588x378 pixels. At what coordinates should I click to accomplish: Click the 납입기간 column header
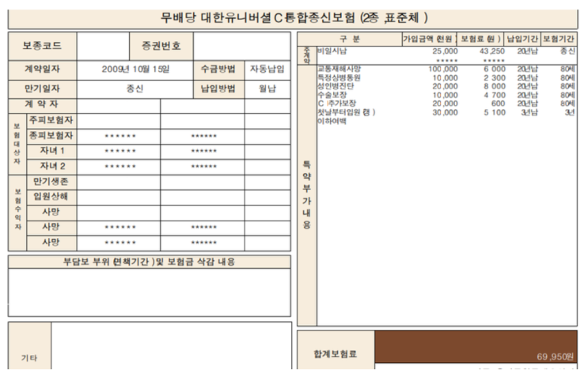(x=522, y=39)
